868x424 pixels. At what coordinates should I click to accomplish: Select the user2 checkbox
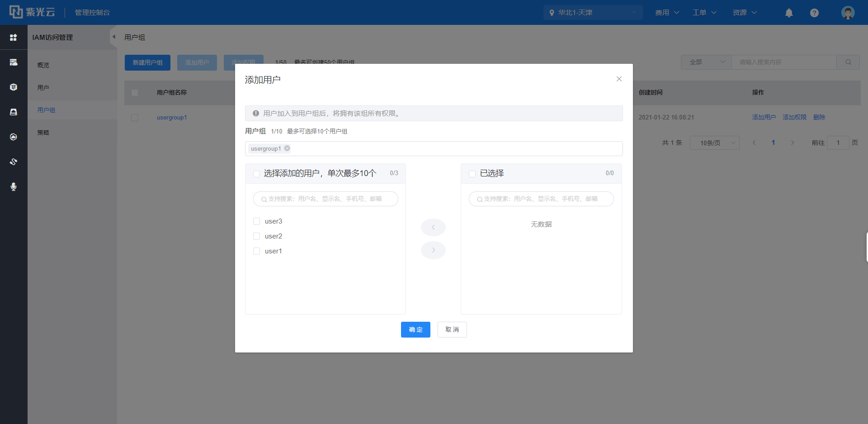(x=257, y=236)
